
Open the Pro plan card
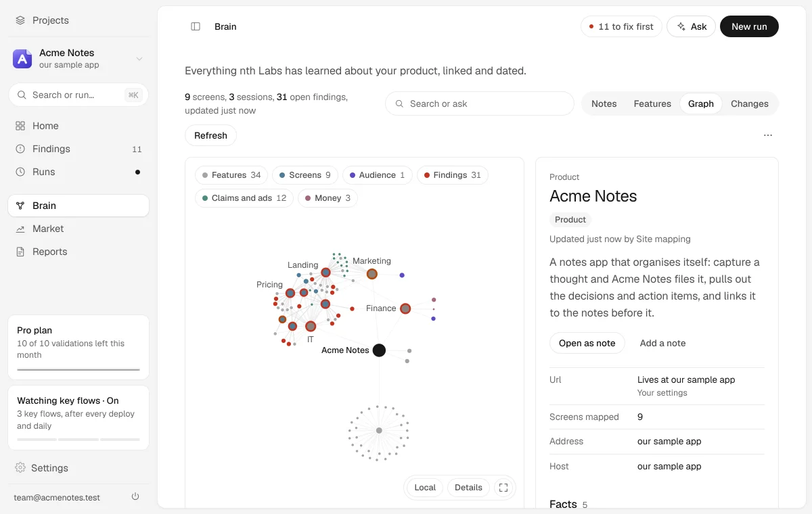pos(78,347)
